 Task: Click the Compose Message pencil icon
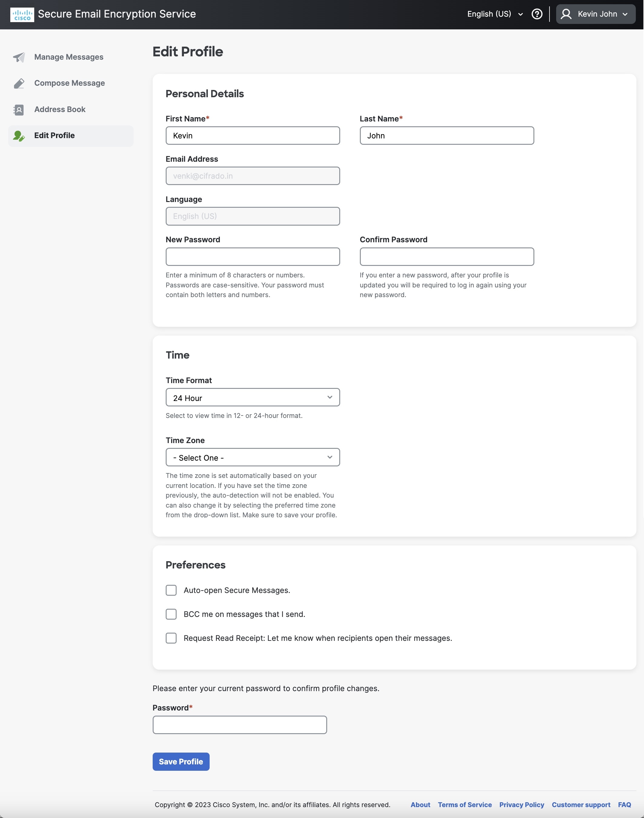[19, 83]
